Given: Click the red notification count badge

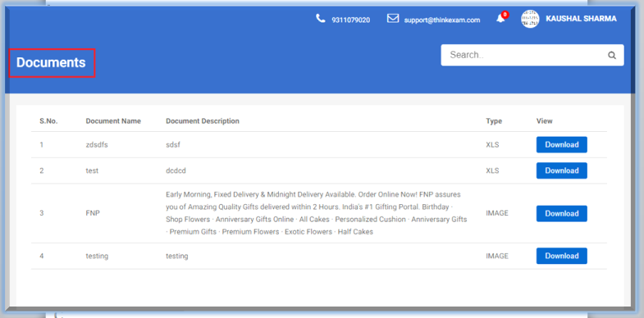Looking at the screenshot, I should [505, 15].
